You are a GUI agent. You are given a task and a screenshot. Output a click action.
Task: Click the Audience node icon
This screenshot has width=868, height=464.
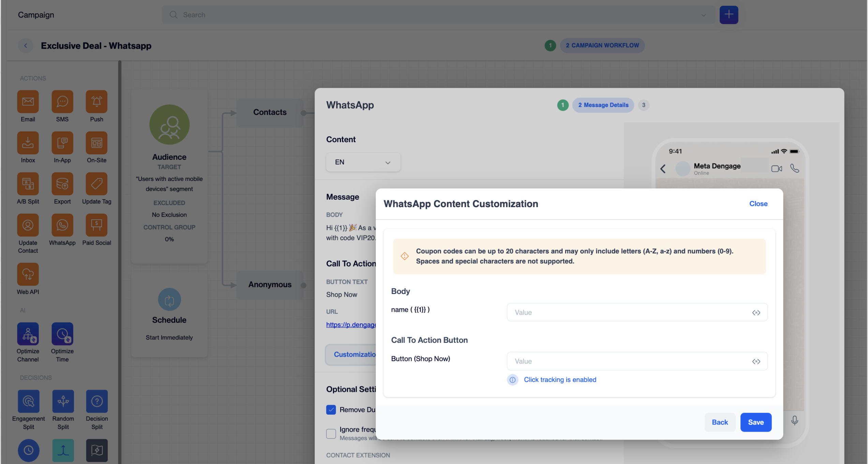[x=169, y=125]
